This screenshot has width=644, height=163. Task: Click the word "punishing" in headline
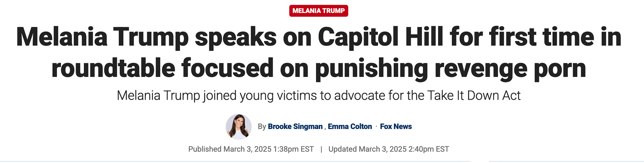point(371,68)
